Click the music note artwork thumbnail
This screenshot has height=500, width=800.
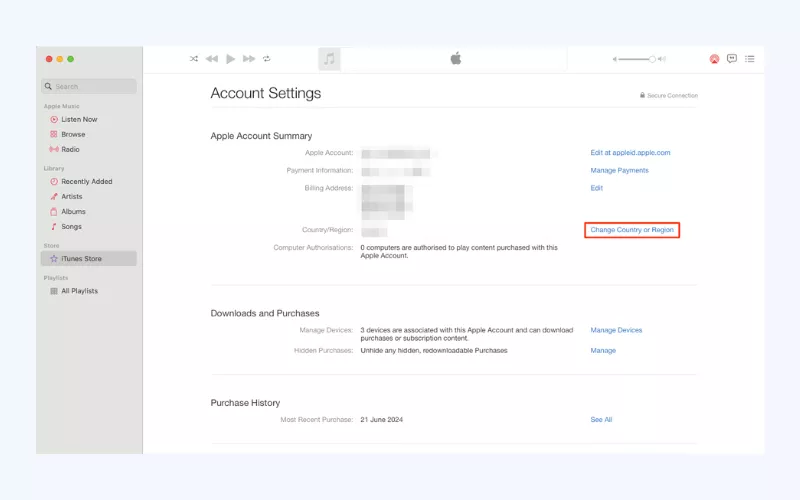coord(330,59)
